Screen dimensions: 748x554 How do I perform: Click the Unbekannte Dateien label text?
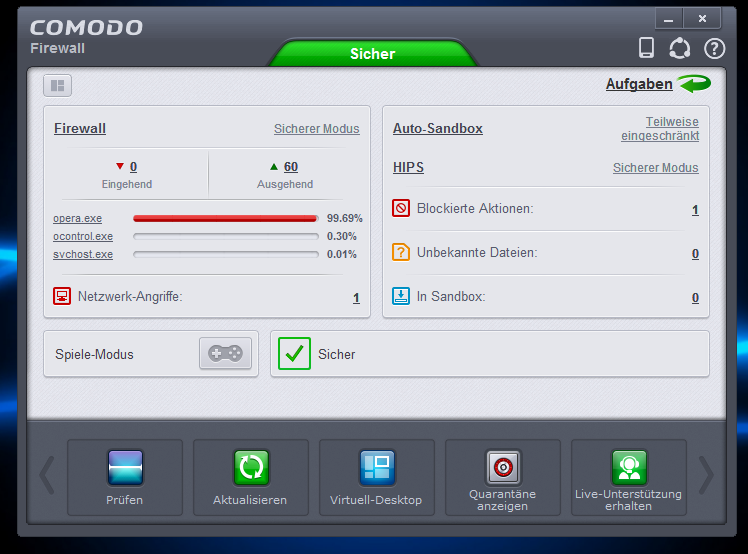tap(477, 252)
